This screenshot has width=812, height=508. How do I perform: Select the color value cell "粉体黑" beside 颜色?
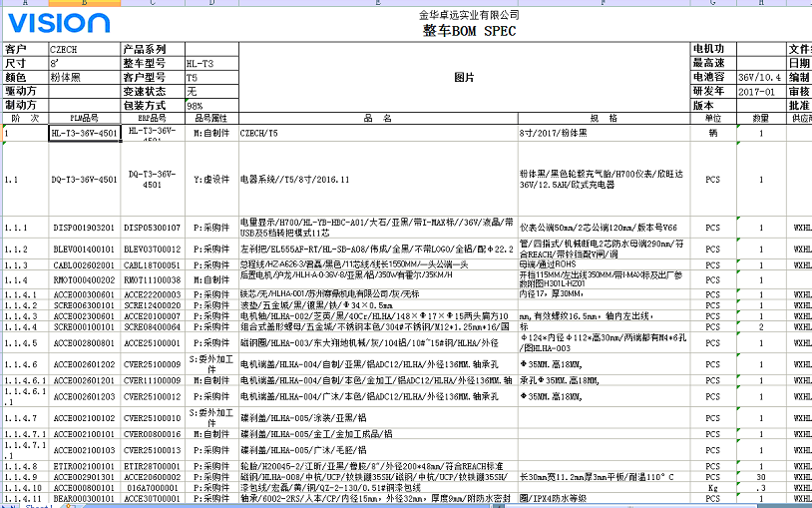tap(85, 78)
